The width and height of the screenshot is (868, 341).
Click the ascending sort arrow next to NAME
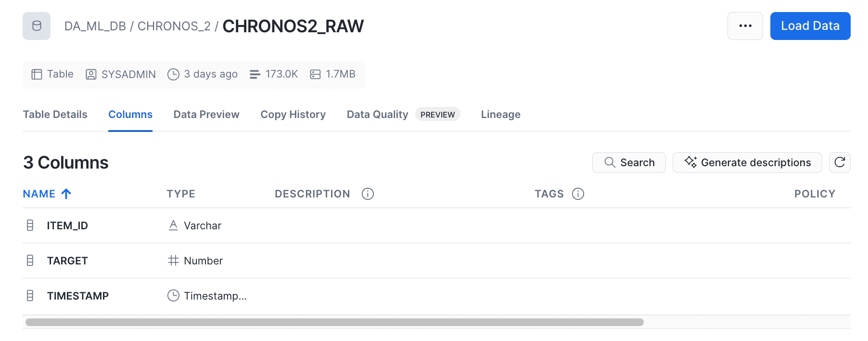(x=66, y=194)
